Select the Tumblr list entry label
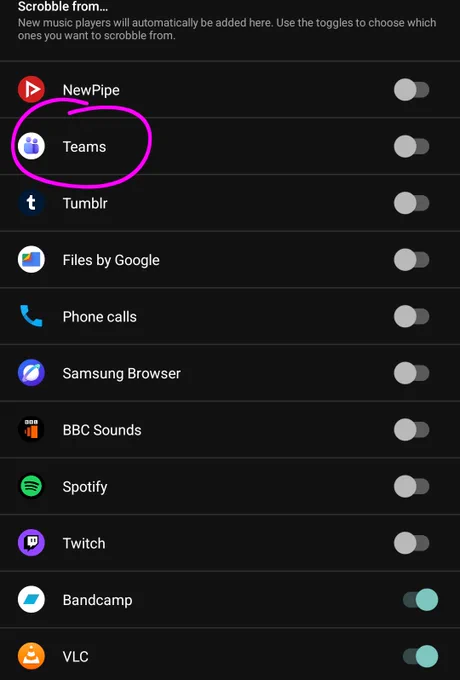Viewport: 460px width, 680px height. pos(85,203)
